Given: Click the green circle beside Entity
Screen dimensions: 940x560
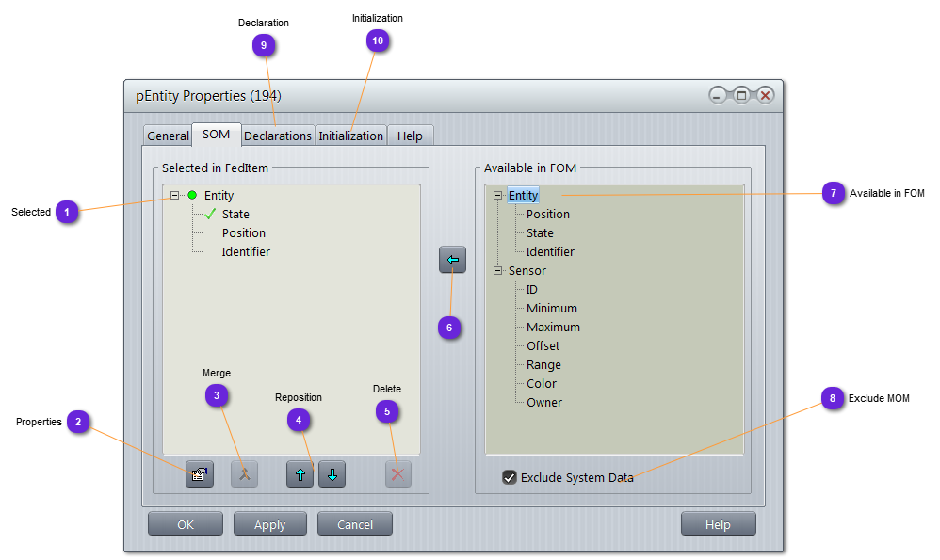Looking at the screenshot, I should 192,196.
